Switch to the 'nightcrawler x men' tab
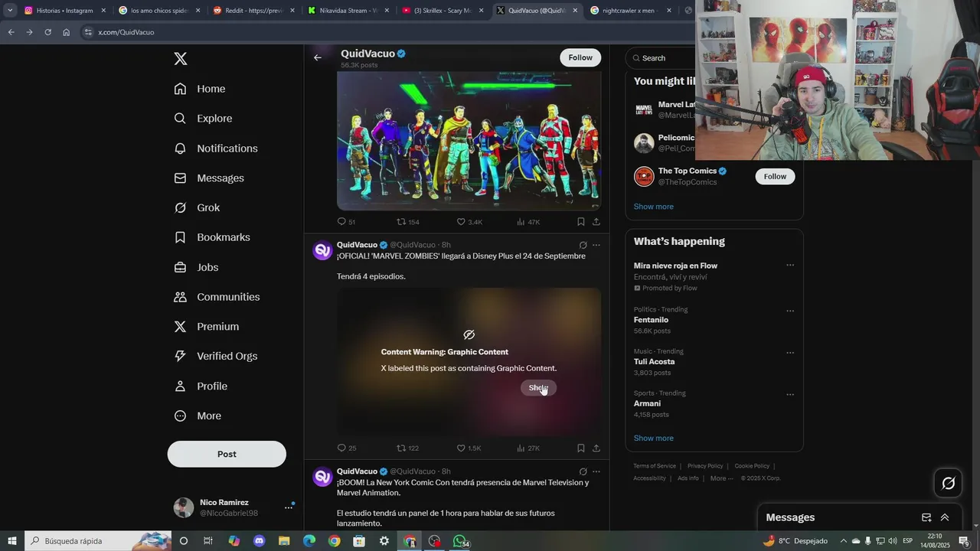Viewport: 980px width, 551px height. [631, 11]
